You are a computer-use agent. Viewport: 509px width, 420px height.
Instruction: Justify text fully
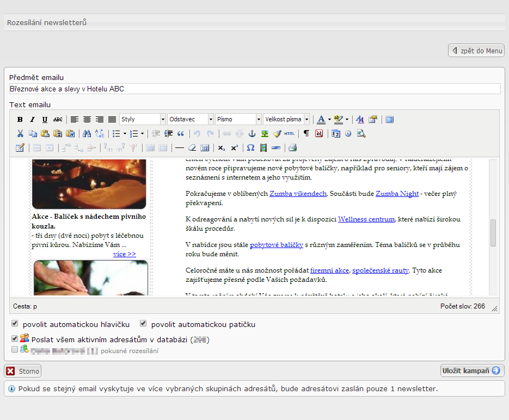coord(112,119)
